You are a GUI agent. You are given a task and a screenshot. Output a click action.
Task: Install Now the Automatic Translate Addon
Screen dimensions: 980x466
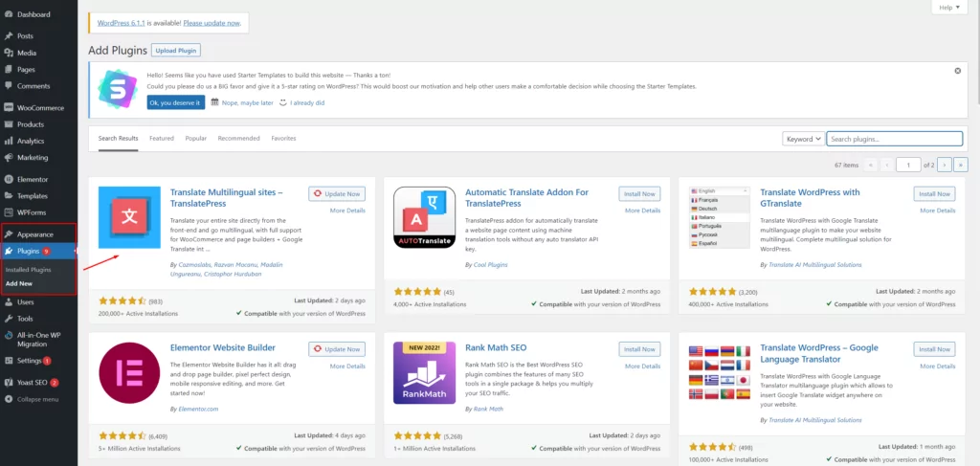[x=639, y=193]
